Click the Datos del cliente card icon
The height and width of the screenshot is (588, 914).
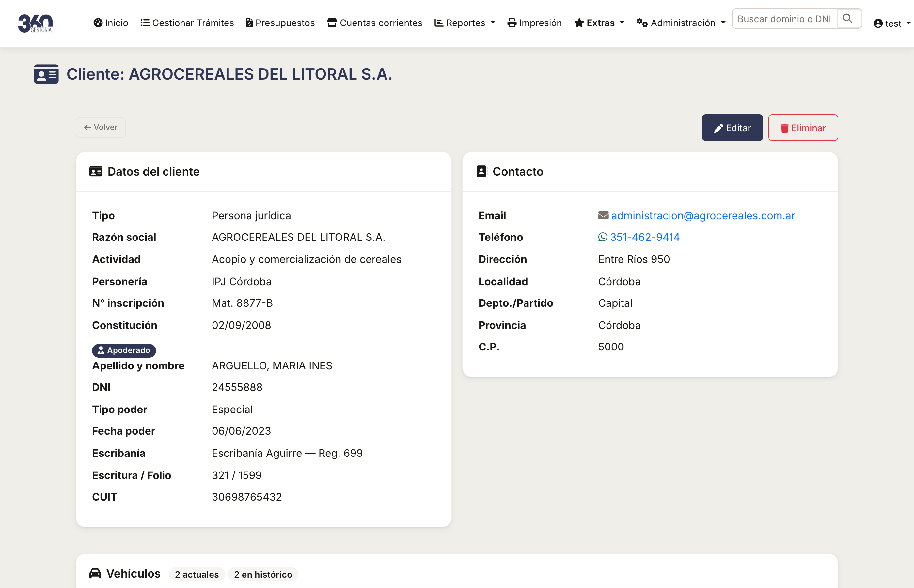point(96,171)
